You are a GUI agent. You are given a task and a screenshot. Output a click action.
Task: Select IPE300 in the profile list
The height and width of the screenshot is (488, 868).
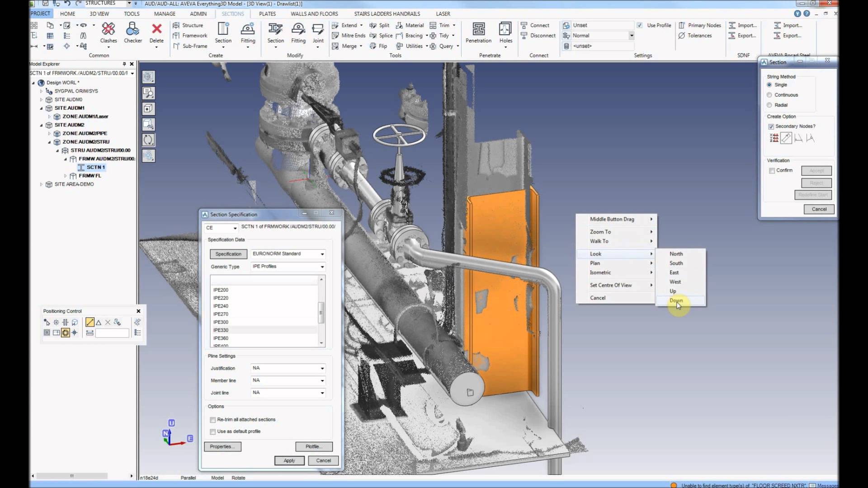click(221, 322)
